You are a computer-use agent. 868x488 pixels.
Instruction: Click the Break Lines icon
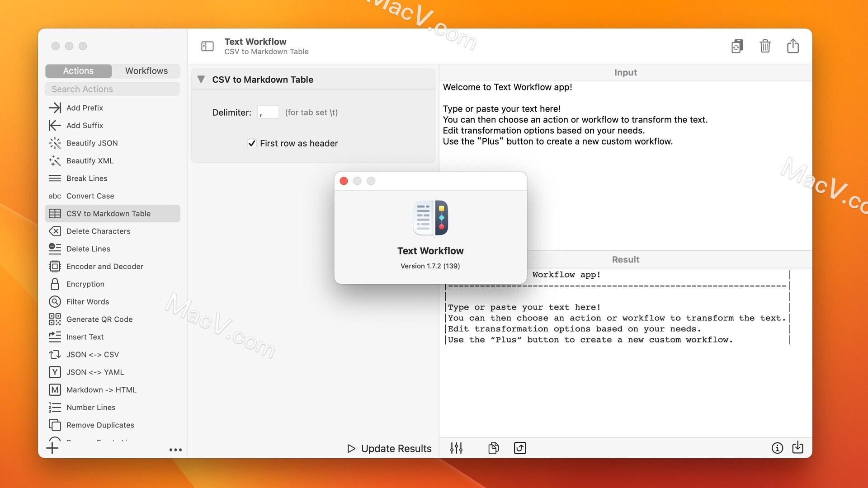click(55, 178)
